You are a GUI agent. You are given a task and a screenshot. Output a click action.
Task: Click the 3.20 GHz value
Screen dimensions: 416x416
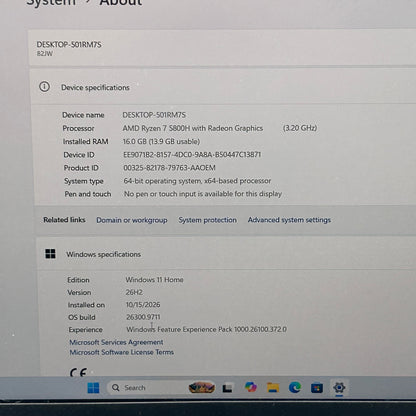(300, 128)
